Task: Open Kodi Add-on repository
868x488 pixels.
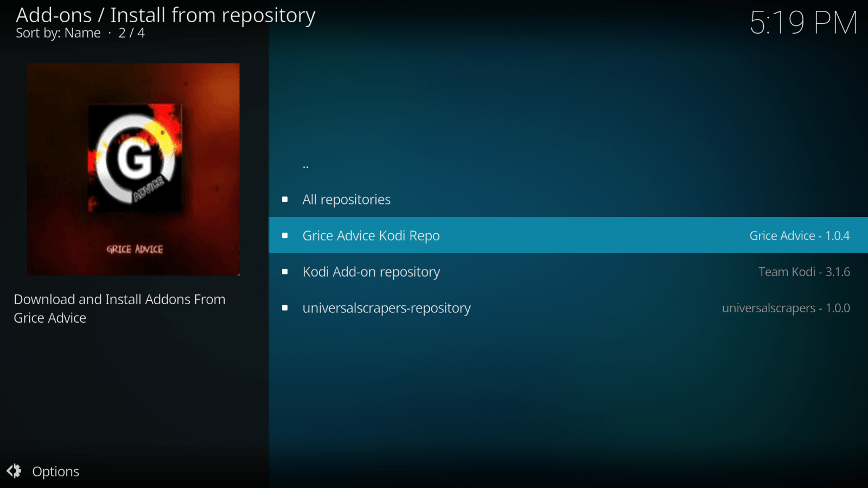Action: click(x=568, y=272)
